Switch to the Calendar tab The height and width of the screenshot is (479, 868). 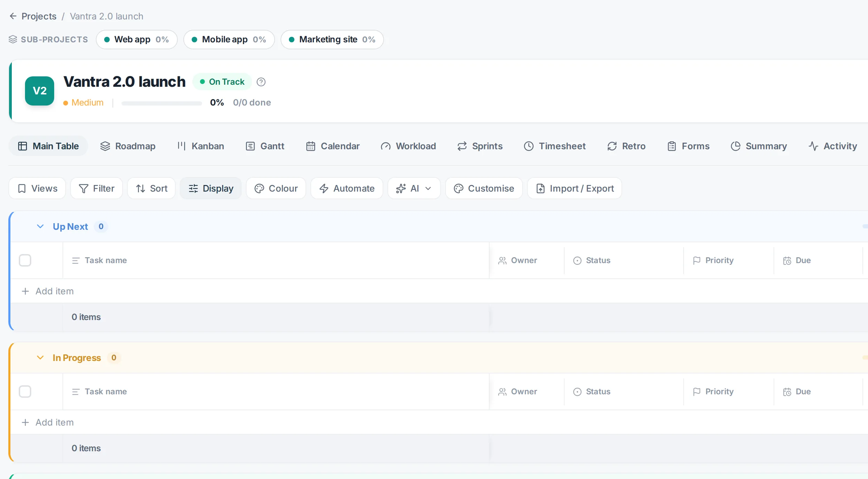333,146
